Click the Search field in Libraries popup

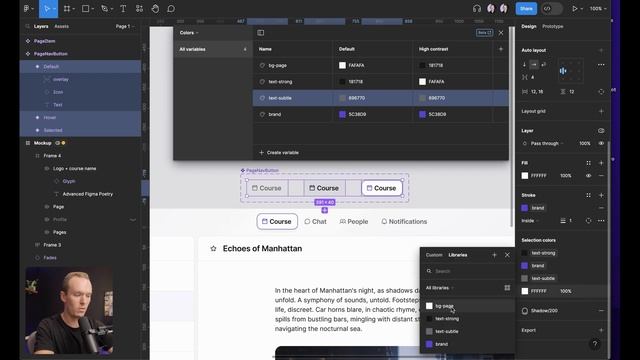click(x=468, y=271)
